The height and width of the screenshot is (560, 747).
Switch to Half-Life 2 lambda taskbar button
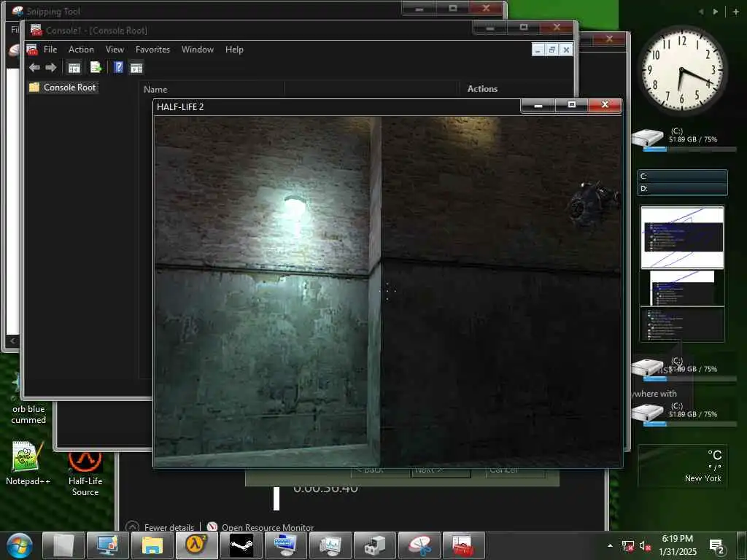point(197,545)
